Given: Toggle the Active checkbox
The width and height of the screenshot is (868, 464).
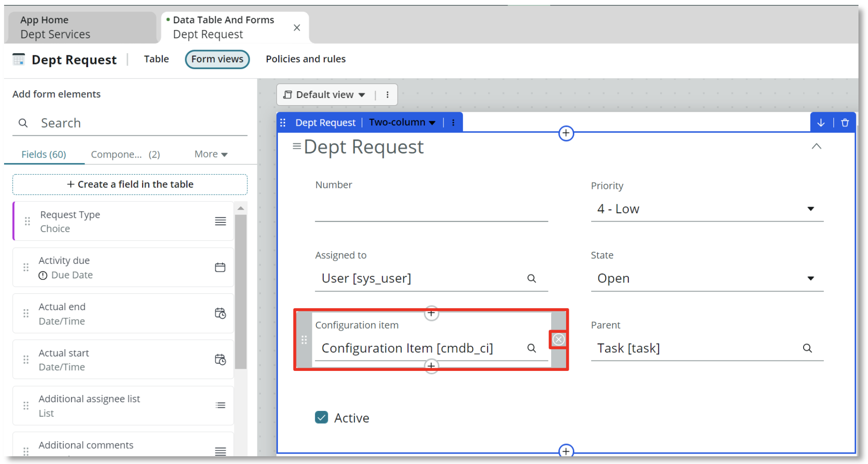Looking at the screenshot, I should 321,417.
